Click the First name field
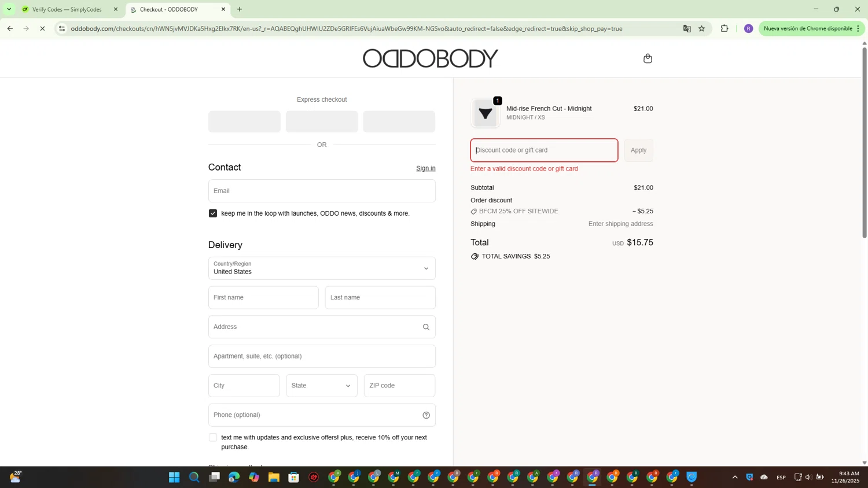 [263, 298]
